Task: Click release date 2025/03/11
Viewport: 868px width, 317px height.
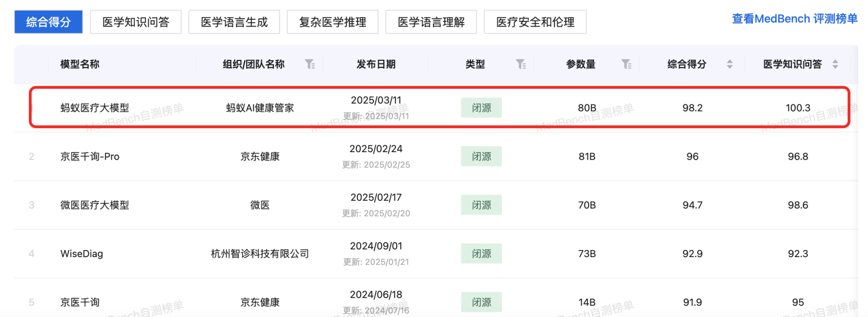Action: (376, 100)
